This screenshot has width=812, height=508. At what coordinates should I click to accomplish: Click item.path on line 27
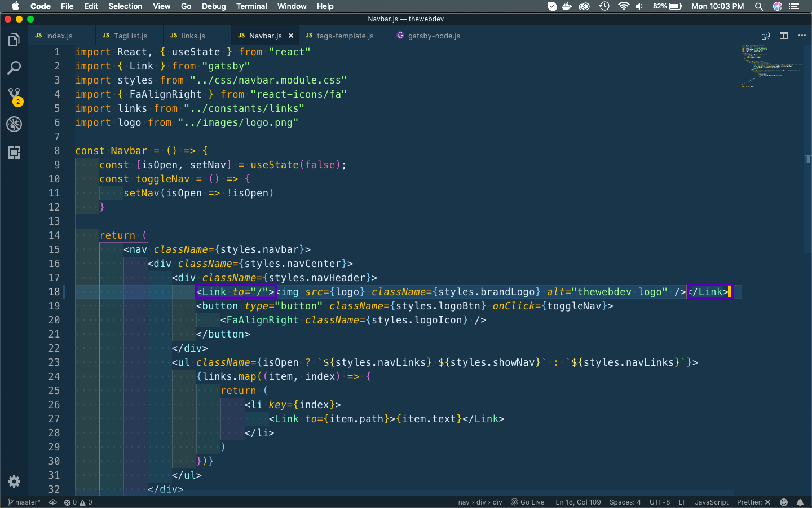coord(356,419)
